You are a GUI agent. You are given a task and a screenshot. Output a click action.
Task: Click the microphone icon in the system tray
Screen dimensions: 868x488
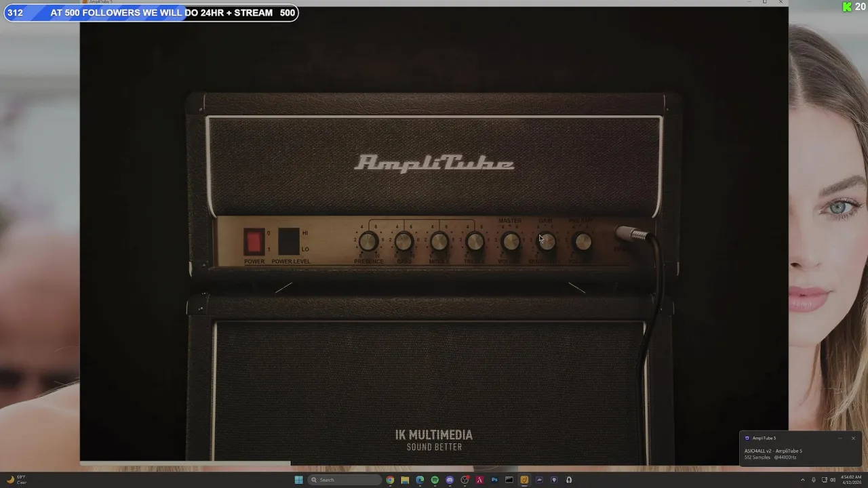pyautogui.click(x=814, y=480)
